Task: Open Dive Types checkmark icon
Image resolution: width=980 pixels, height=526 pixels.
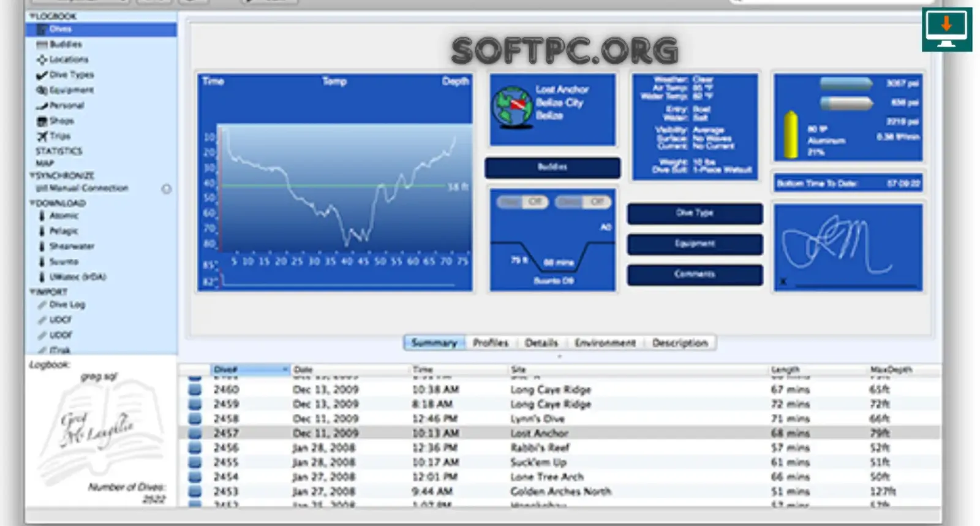Action: point(42,75)
